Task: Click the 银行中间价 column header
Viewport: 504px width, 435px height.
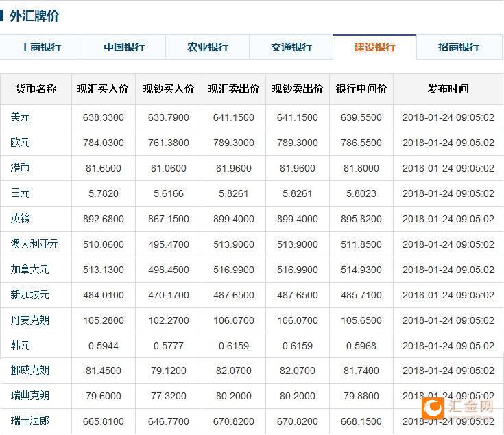Action: (361, 89)
